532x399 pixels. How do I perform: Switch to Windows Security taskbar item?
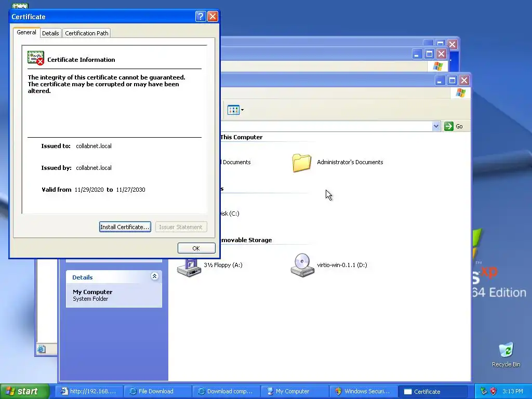pos(363,391)
